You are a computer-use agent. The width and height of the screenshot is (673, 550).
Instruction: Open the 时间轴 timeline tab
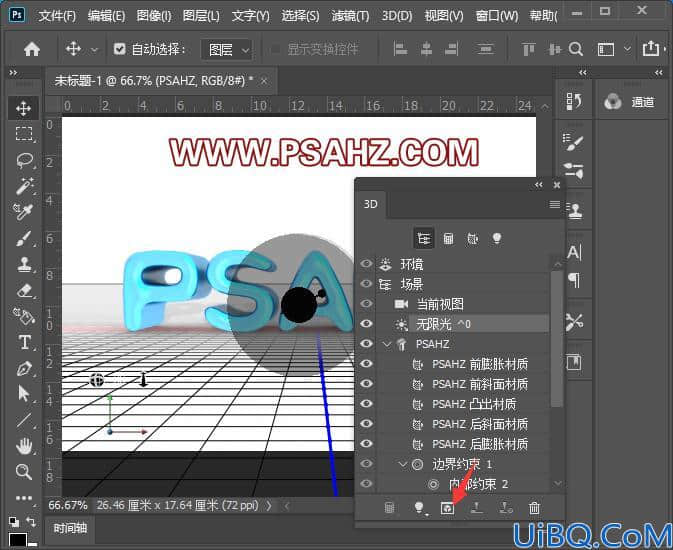[x=70, y=528]
